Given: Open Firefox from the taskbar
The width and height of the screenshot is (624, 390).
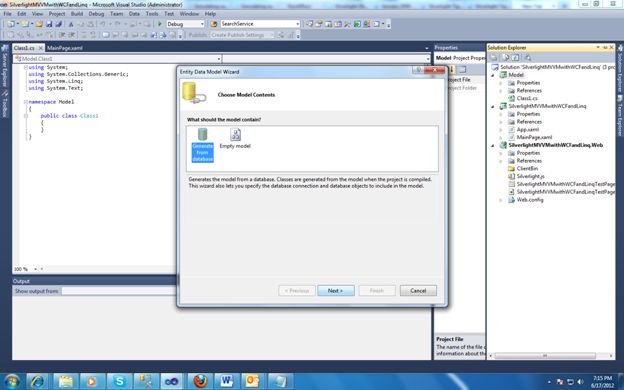Looking at the screenshot, I should tap(200, 381).
